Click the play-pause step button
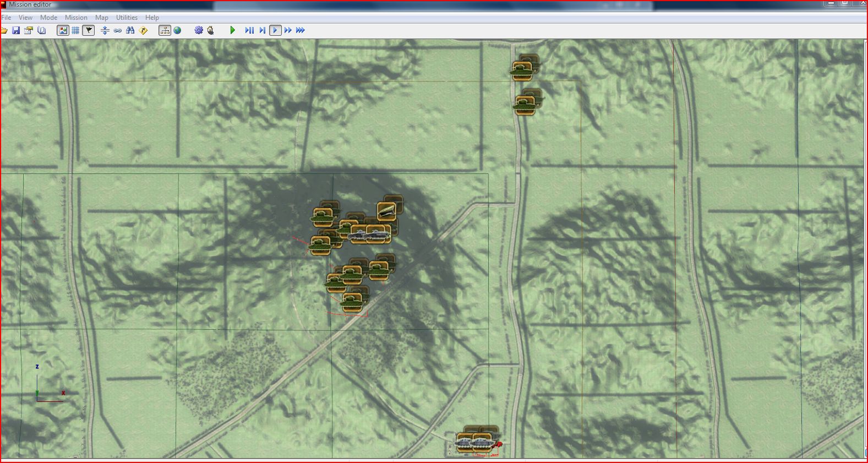 tap(249, 30)
